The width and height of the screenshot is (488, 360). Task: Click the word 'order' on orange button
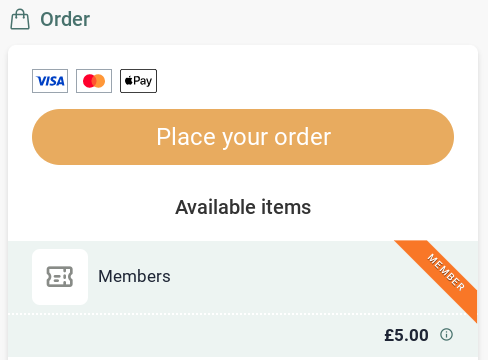pos(302,137)
